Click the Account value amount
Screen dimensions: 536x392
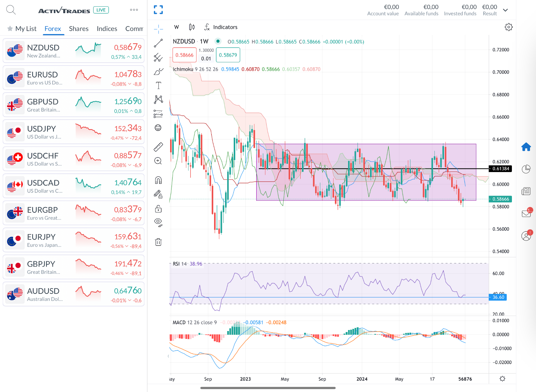tap(391, 7)
